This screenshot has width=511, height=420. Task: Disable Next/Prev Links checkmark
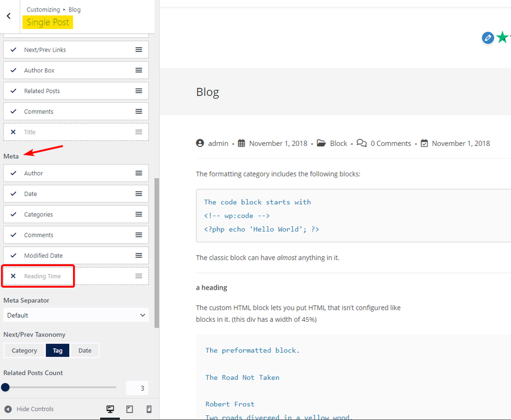pyautogui.click(x=13, y=49)
